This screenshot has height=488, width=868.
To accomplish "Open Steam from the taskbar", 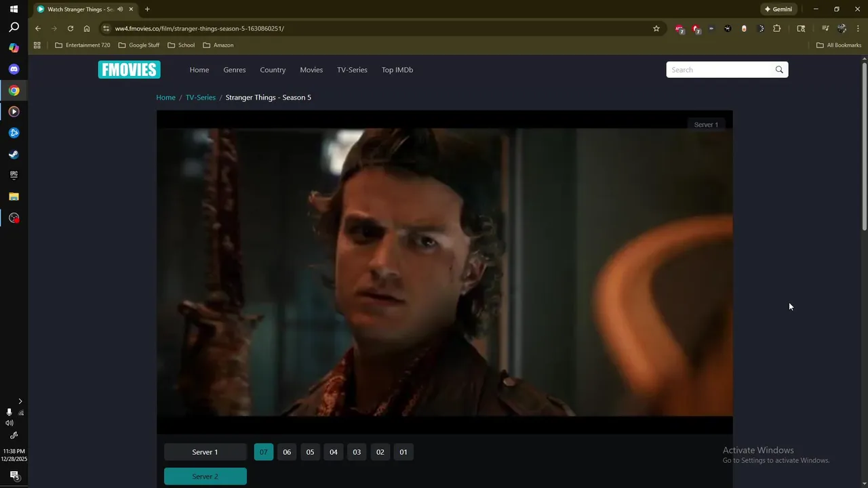I will pos(14,154).
